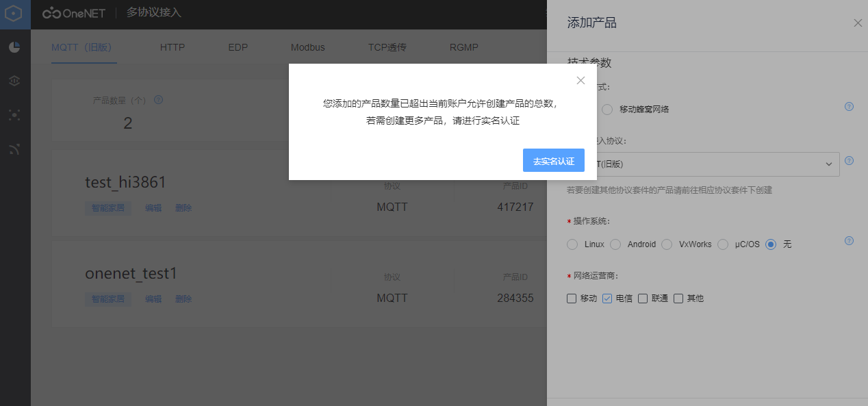Select the Linux operating system radio button

click(x=572, y=244)
